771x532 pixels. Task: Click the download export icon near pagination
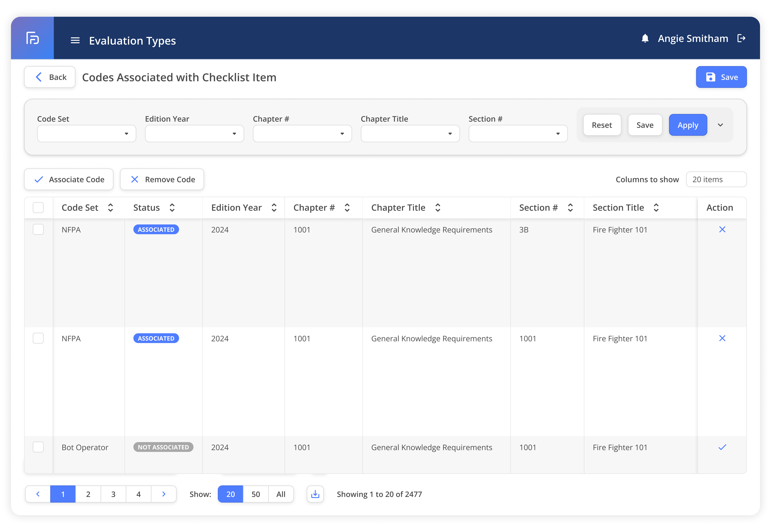(315, 494)
